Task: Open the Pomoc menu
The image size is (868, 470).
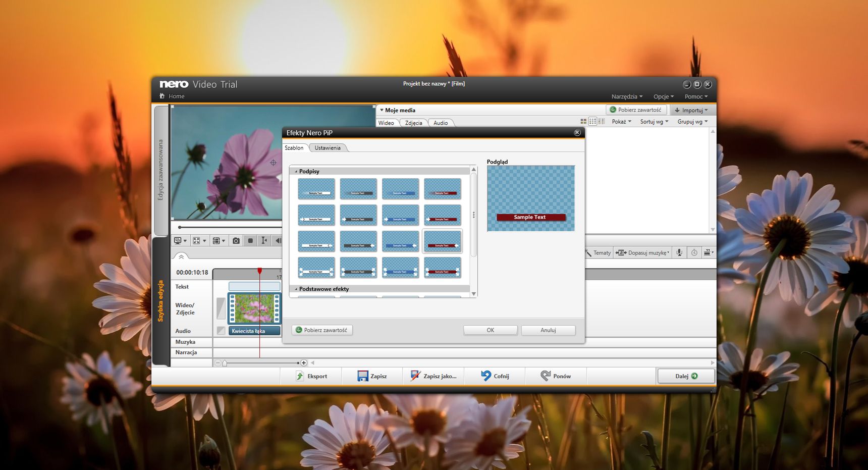Action: pyautogui.click(x=696, y=96)
